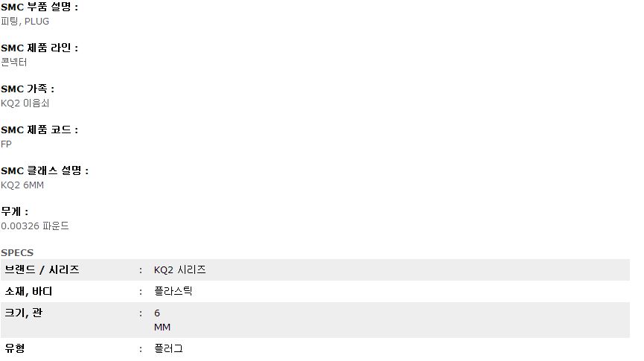Click the SMC 가족 heading
Screen dimensions: 644x361
tap(28, 89)
